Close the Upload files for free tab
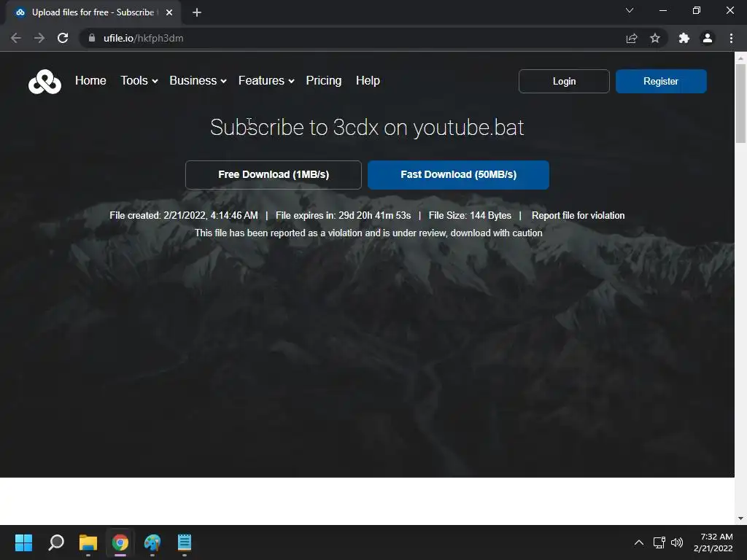This screenshot has height=560, width=747. click(169, 12)
